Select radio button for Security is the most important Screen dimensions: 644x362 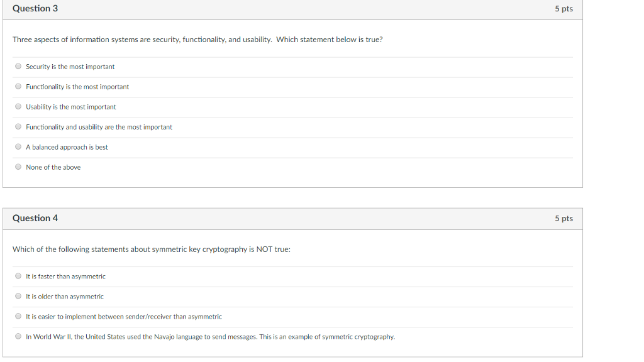pyautogui.click(x=18, y=66)
